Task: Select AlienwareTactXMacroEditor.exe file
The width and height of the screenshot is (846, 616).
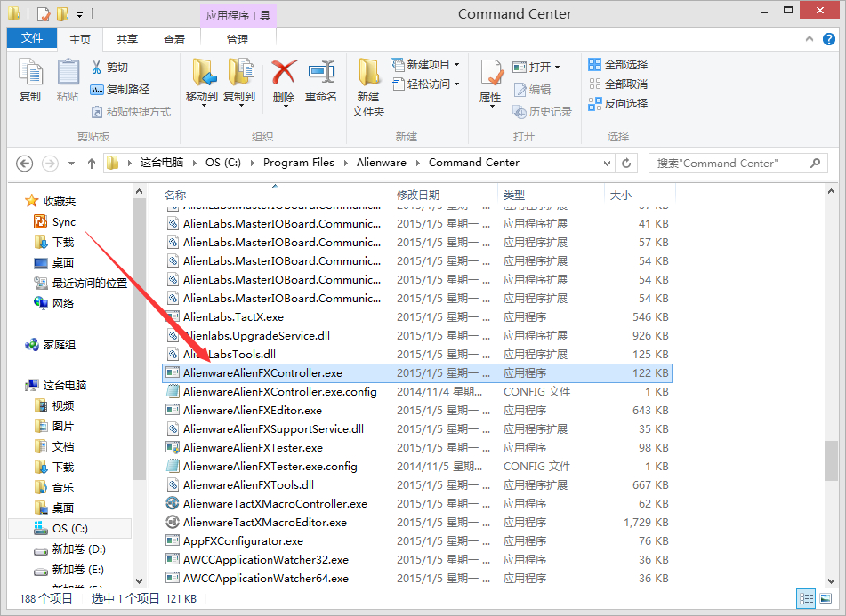Action: (x=417, y=523)
